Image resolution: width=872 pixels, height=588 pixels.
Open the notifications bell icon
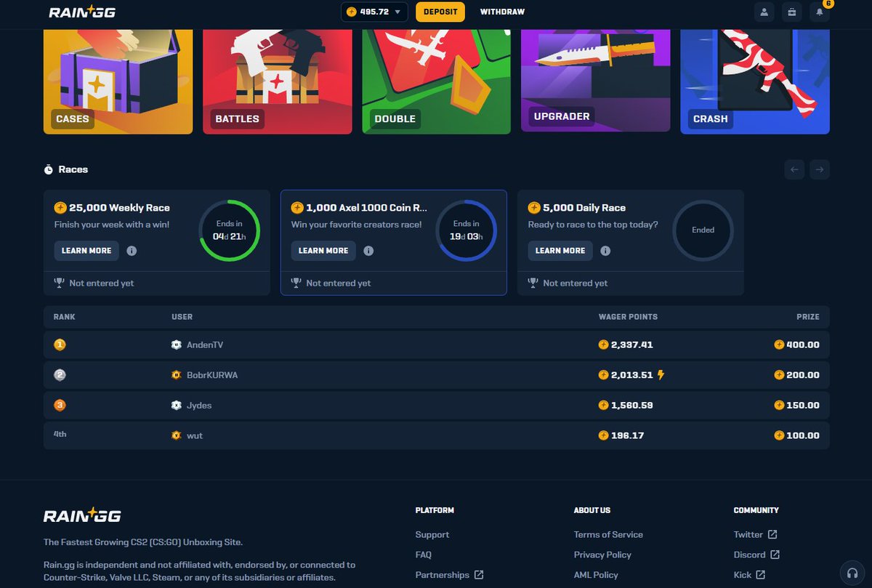820,12
